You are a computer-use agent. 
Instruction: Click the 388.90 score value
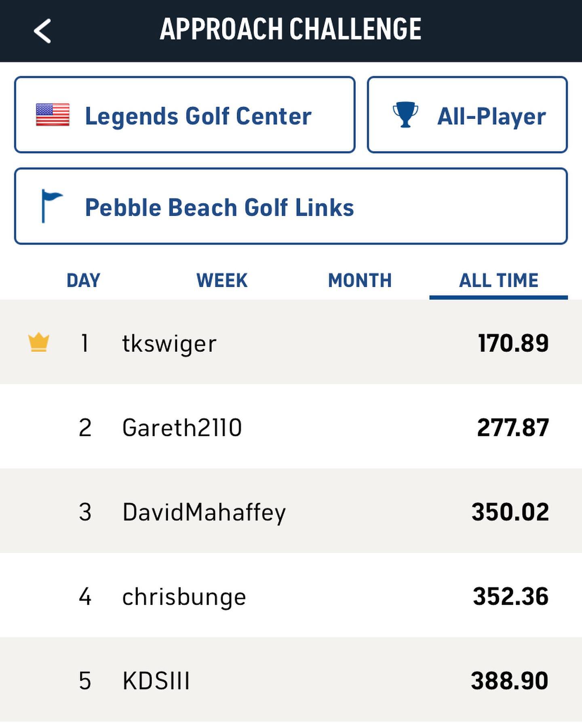[509, 681]
